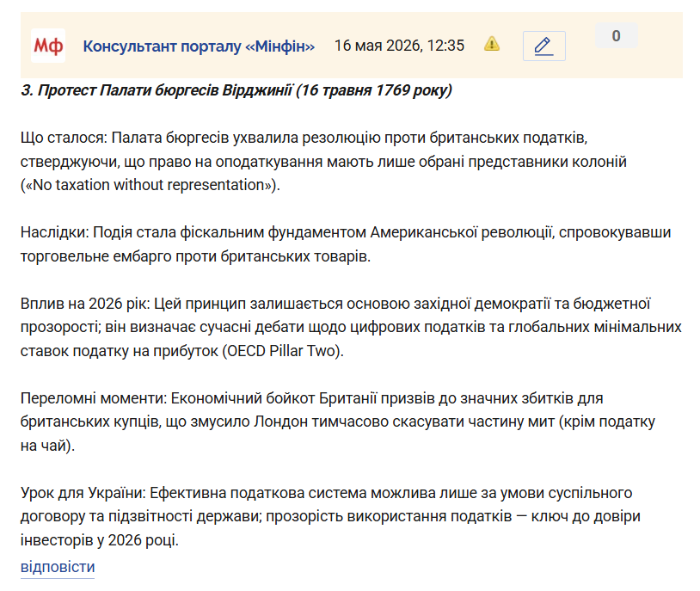Click the paragraph starting with Що сталося
700x591 pixels.
click(323, 161)
